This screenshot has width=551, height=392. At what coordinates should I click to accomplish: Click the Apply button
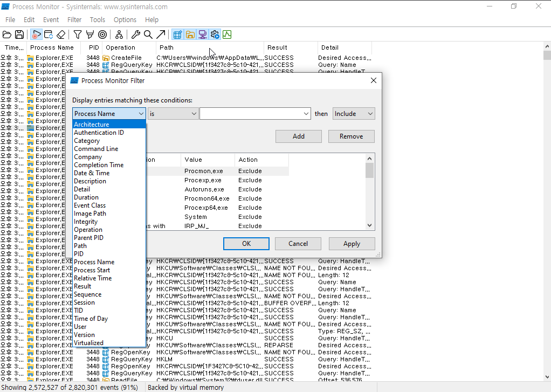click(x=352, y=244)
